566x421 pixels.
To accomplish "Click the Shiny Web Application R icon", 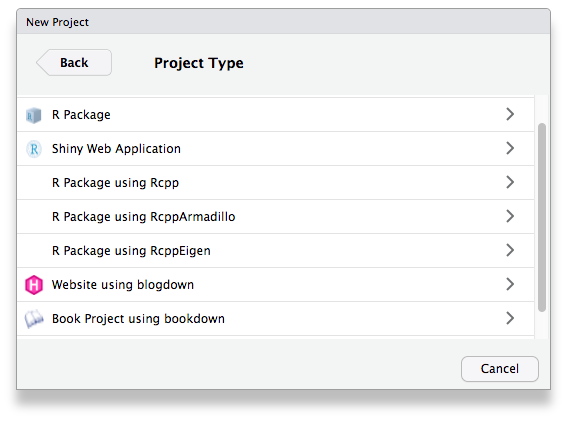I will [x=34, y=149].
